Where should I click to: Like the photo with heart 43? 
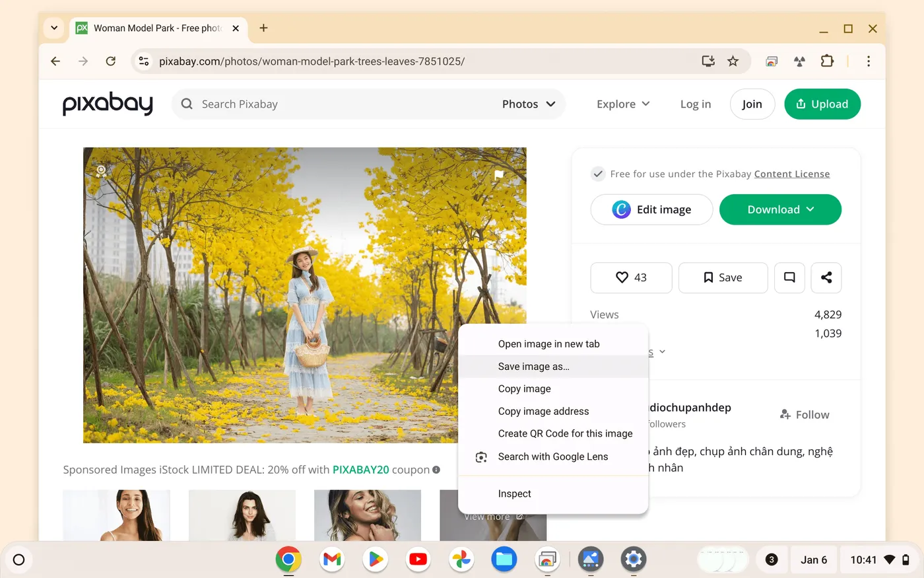(631, 277)
